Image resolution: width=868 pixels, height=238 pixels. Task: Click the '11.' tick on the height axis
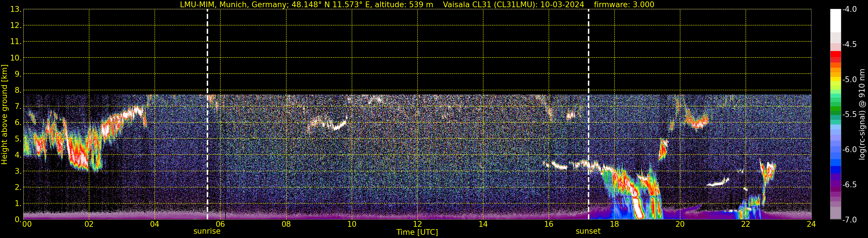click(16, 42)
